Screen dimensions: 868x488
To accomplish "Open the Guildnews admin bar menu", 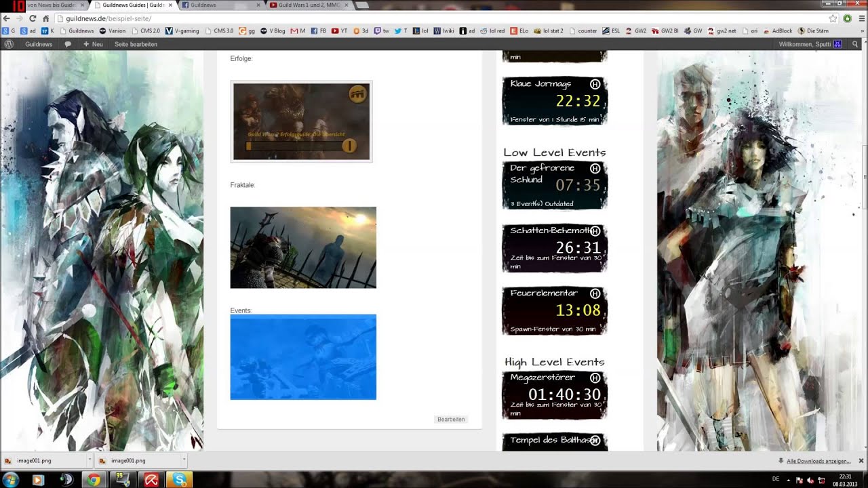I will tap(39, 44).
